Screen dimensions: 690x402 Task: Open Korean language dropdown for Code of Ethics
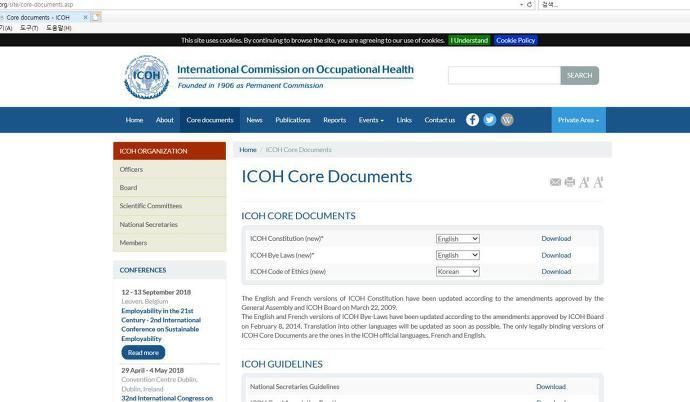458,271
